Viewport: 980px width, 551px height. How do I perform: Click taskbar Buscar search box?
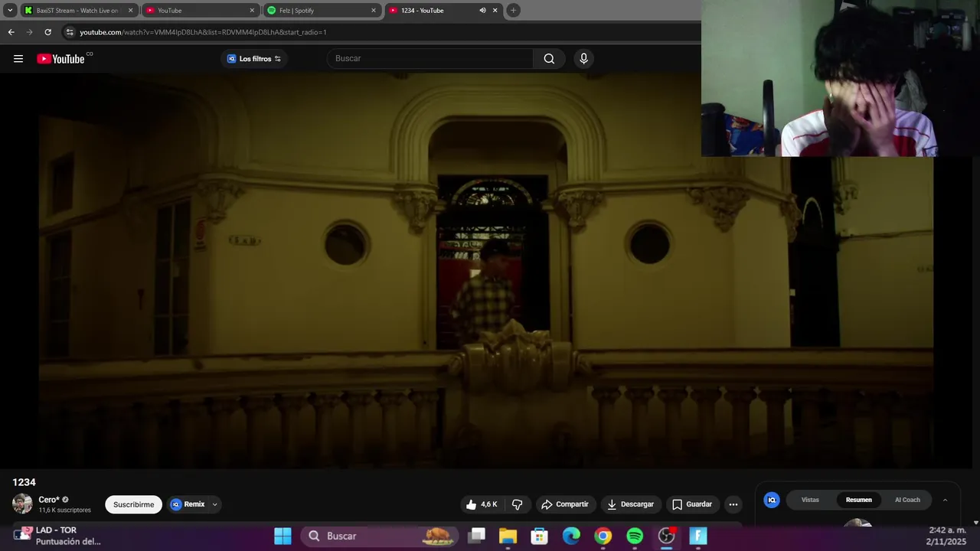point(379,536)
